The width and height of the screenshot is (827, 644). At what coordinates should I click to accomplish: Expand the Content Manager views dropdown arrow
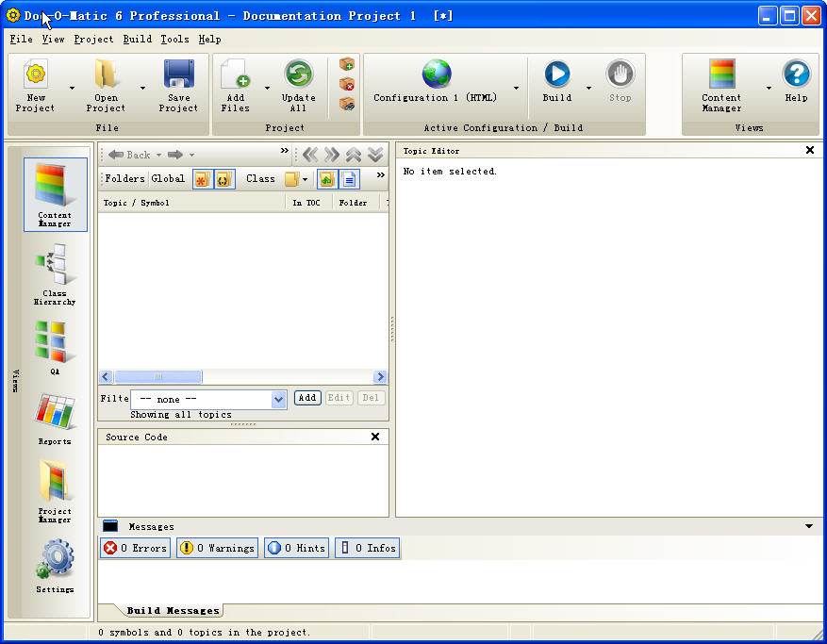coord(769,88)
